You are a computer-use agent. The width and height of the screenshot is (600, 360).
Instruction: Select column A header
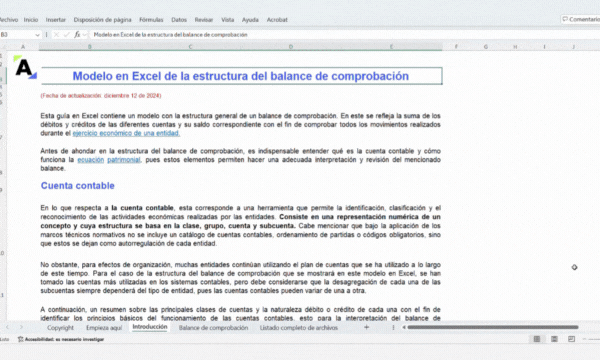(23, 47)
